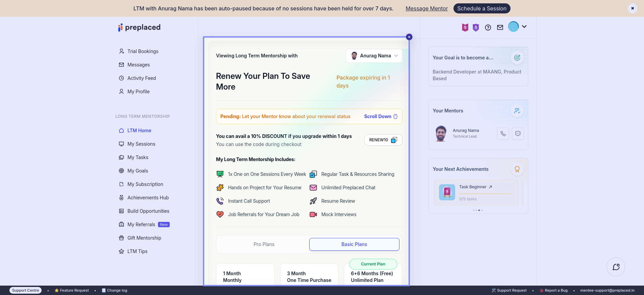
Task: Dismiss the auto-paused notification banner
Action: (632, 8)
